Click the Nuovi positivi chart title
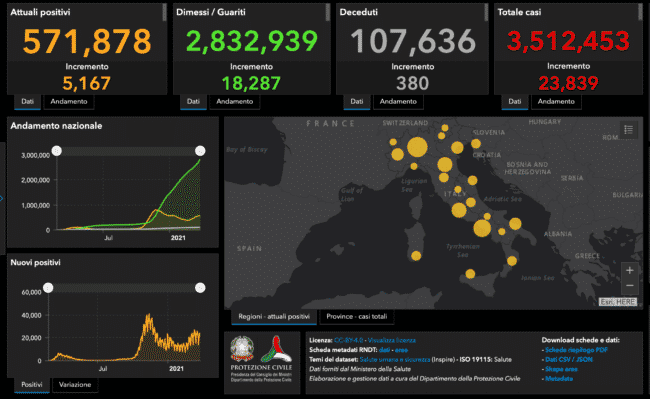Screen dimensions: 650x399 (36, 262)
